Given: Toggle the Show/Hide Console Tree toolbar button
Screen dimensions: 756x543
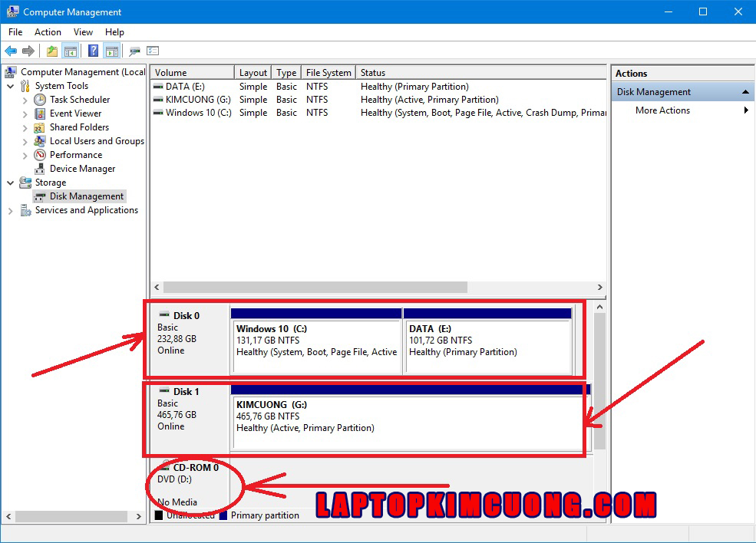Looking at the screenshot, I should (71, 51).
